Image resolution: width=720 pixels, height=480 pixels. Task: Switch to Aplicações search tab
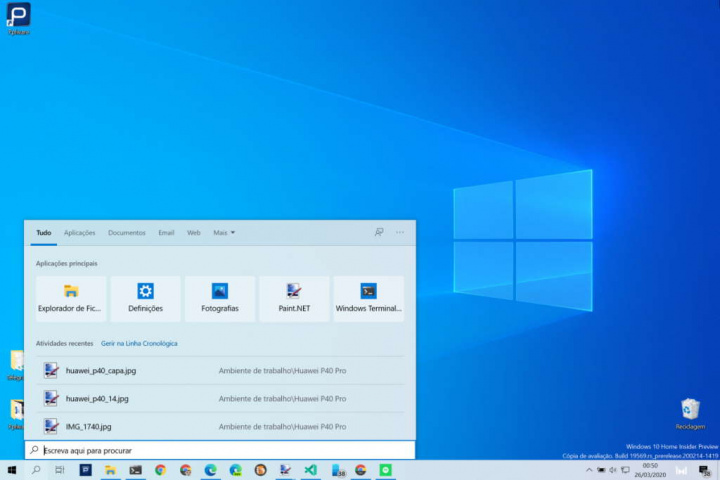pyautogui.click(x=80, y=233)
